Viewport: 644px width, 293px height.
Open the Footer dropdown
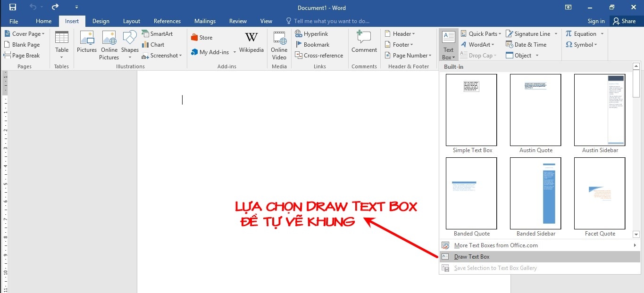(399, 45)
